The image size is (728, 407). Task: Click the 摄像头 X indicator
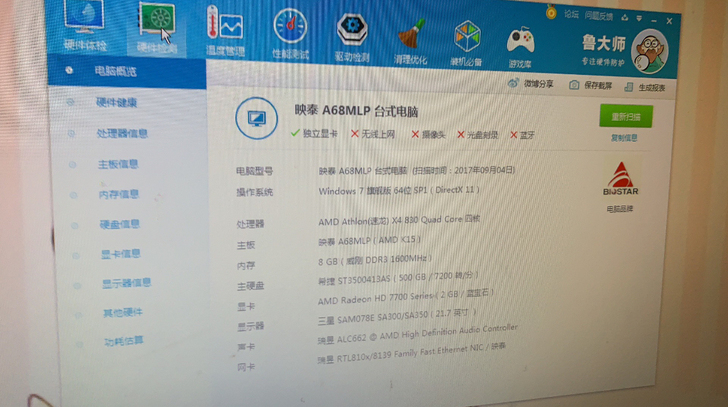pos(428,135)
